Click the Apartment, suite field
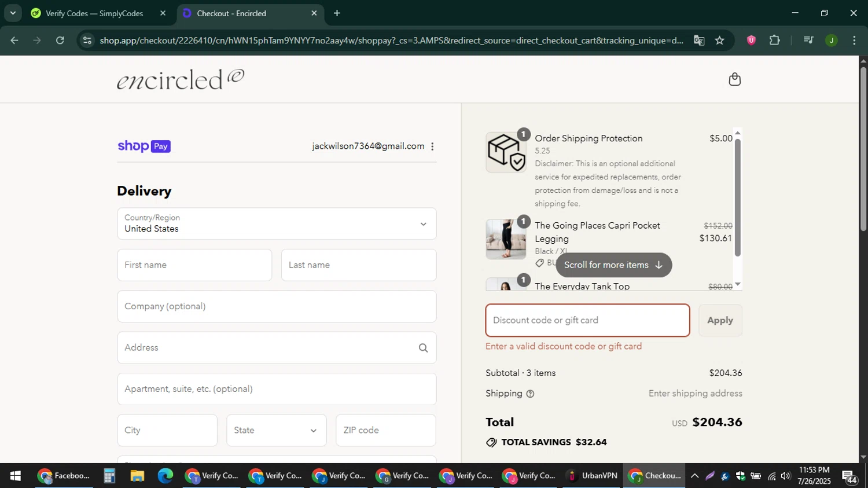 (x=277, y=389)
